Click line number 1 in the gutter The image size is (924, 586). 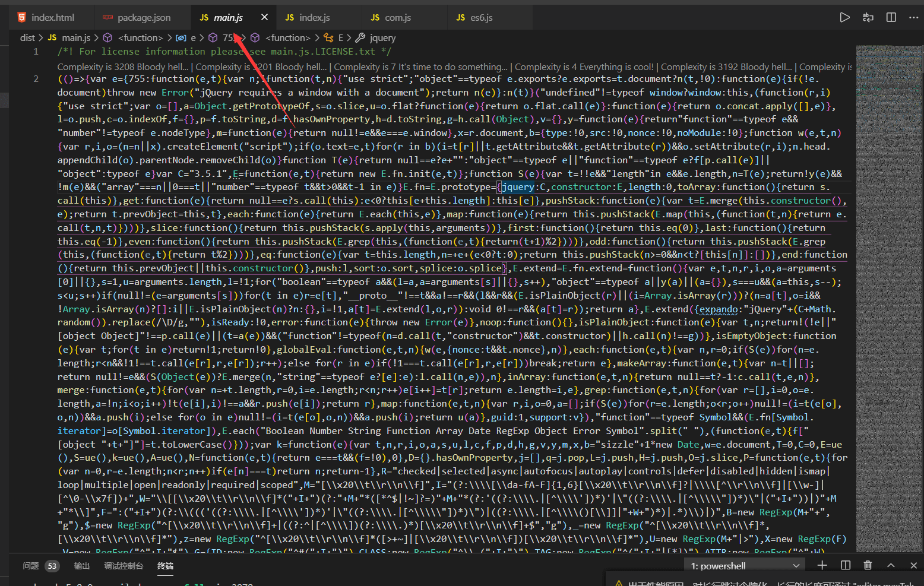(x=36, y=51)
